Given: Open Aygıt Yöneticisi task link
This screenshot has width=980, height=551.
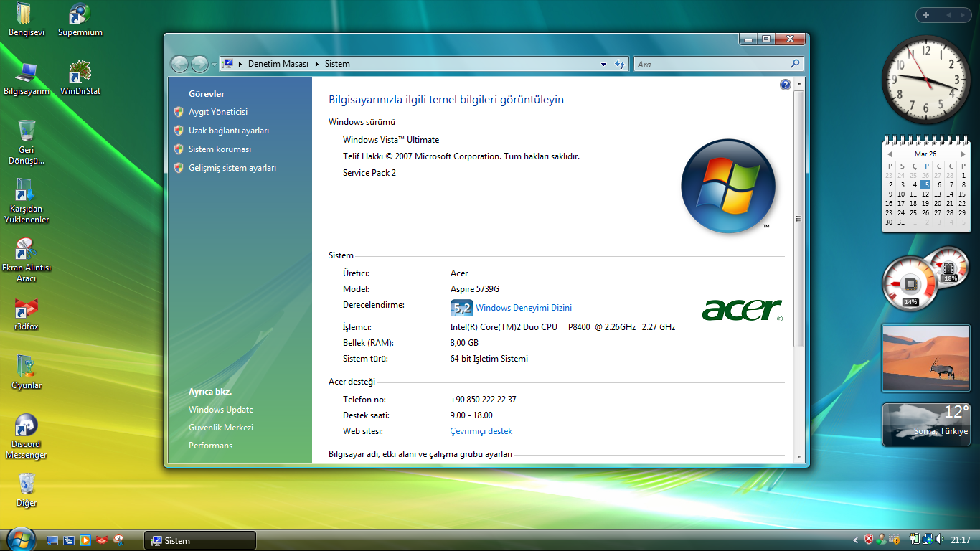Looking at the screenshot, I should 218,112.
